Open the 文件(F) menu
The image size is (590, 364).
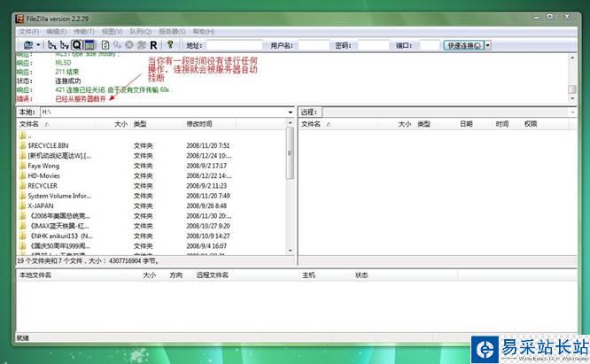29,32
